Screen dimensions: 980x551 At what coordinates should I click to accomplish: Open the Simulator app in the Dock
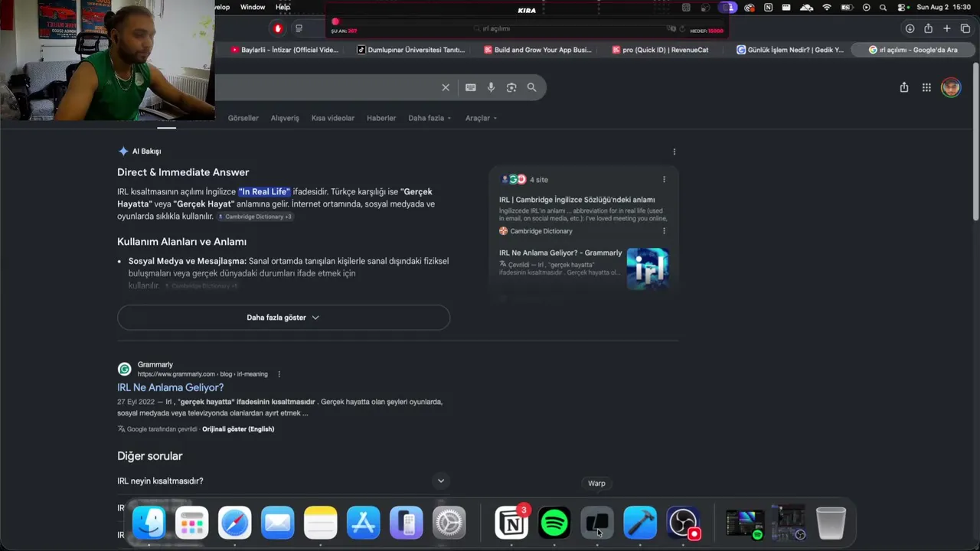pos(406,523)
